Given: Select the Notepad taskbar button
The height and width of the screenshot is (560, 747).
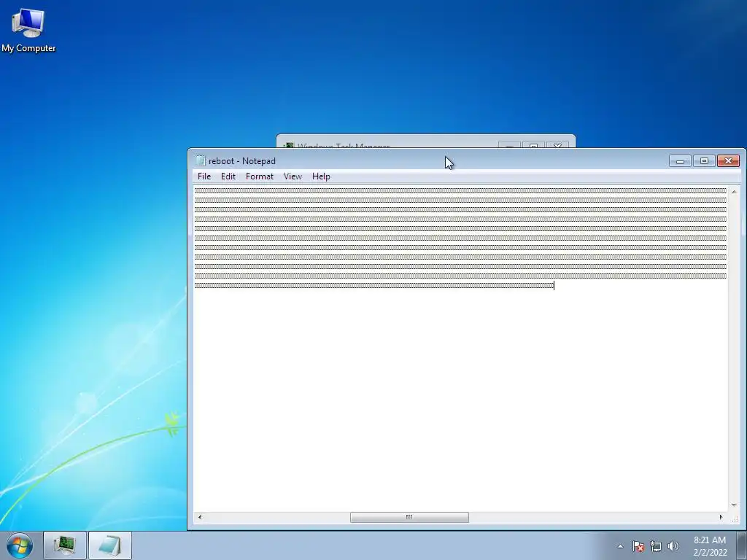Looking at the screenshot, I should (109, 545).
